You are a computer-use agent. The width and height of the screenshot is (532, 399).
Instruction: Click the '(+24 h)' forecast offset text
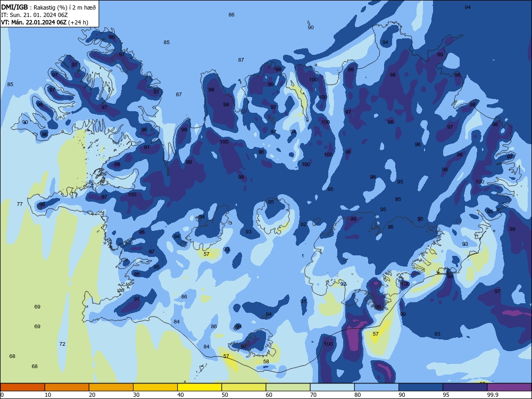78,22
